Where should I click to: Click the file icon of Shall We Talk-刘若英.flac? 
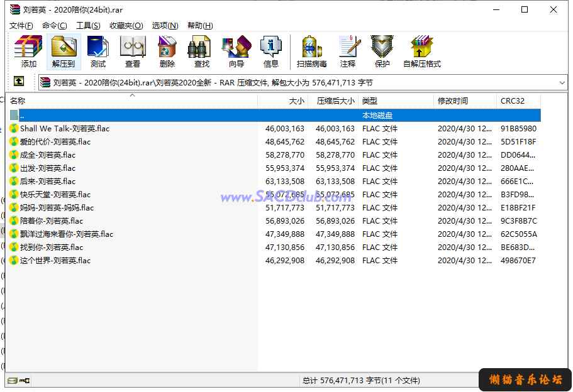(13, 129)
